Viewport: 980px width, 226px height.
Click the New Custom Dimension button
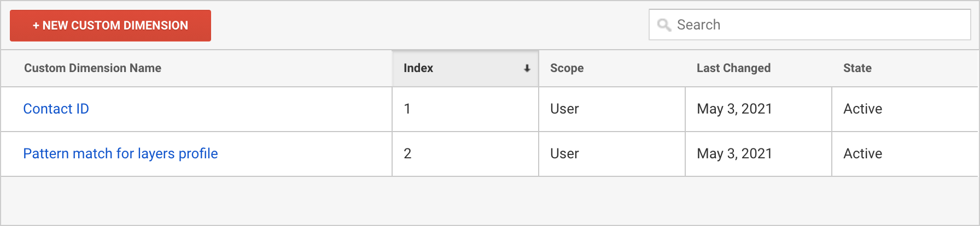pos(110,26)
